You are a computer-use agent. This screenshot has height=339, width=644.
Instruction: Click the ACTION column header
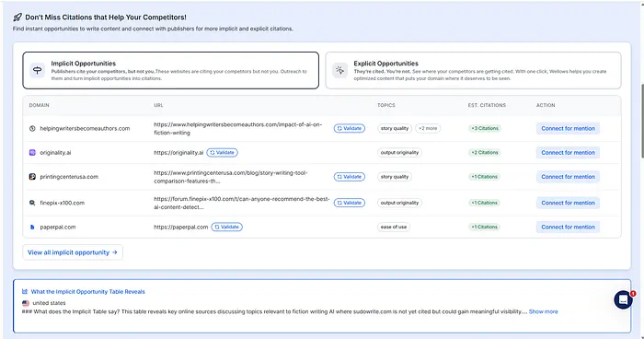point(546,105)
